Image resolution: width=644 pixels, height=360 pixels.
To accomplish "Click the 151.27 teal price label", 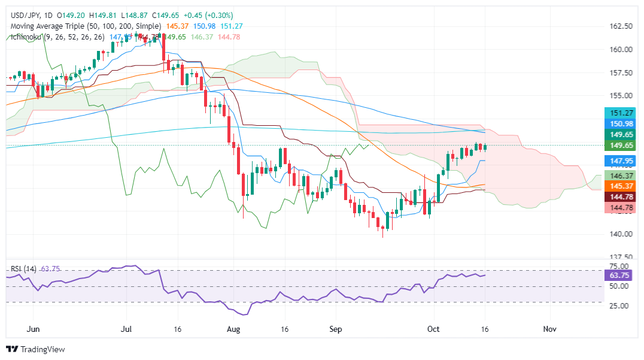I will [x=620, y=113].
